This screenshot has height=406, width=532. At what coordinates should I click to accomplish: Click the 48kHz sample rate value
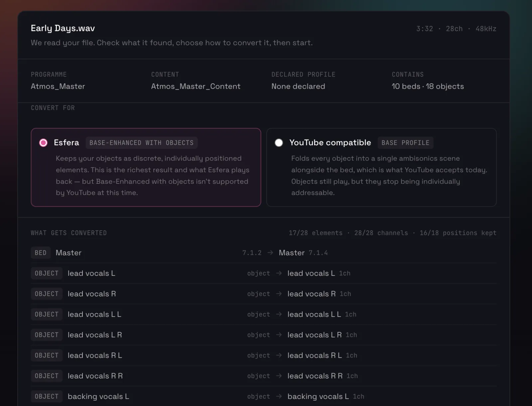pyautogui.click(x=486, y=29)
